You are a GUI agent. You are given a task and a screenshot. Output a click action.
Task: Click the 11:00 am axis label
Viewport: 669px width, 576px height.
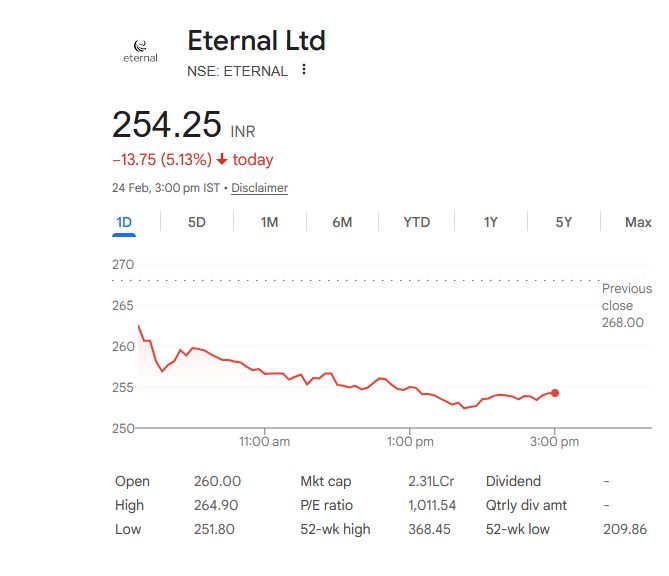tap(265, 441)
